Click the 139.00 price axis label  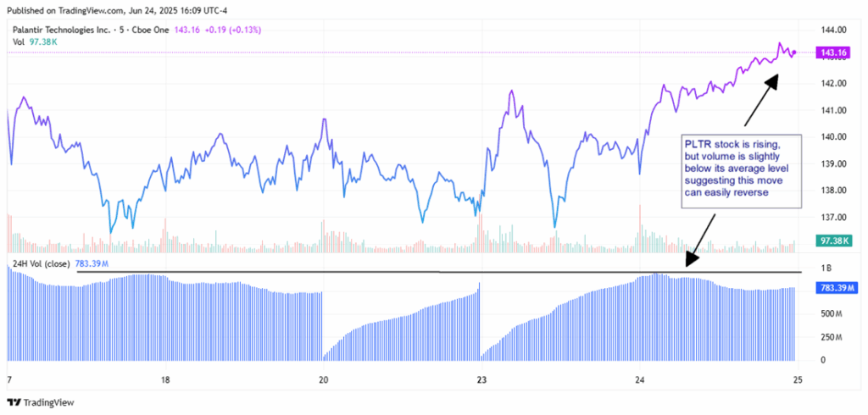pyautogui.click(x=835, y=163)
